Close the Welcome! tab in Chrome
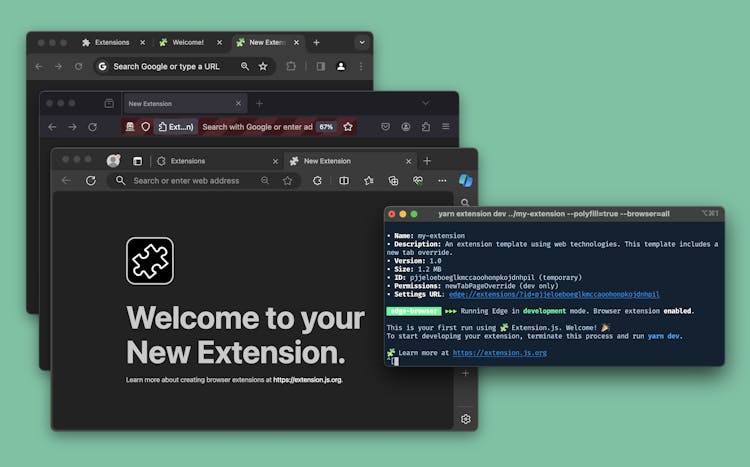 (x=220, y=43)
